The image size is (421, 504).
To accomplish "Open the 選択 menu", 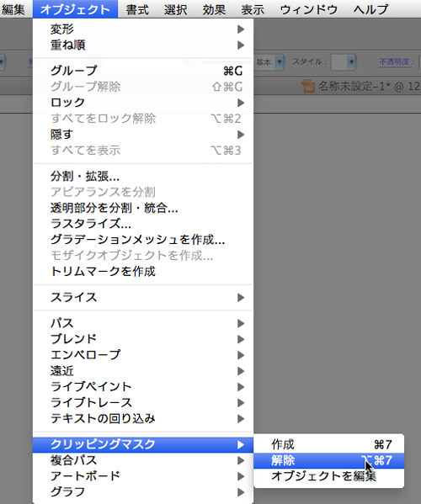I will click(x=176, y=9).
